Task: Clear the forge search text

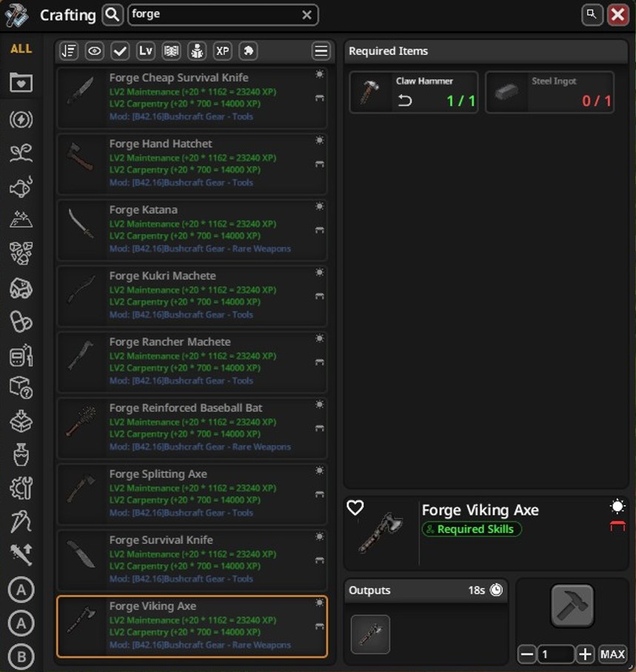Action: pos(307,15)
